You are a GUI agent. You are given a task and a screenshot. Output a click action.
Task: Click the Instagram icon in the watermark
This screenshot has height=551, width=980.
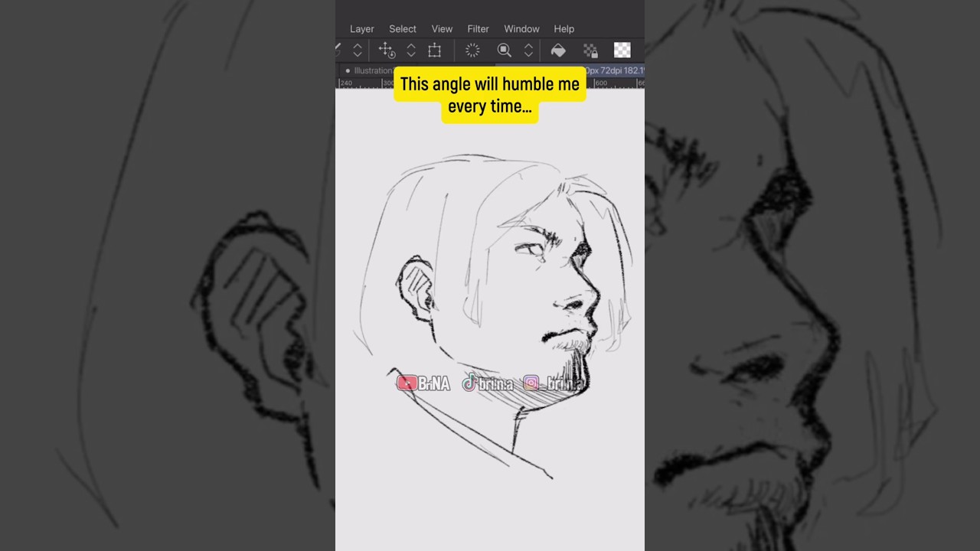531,383
